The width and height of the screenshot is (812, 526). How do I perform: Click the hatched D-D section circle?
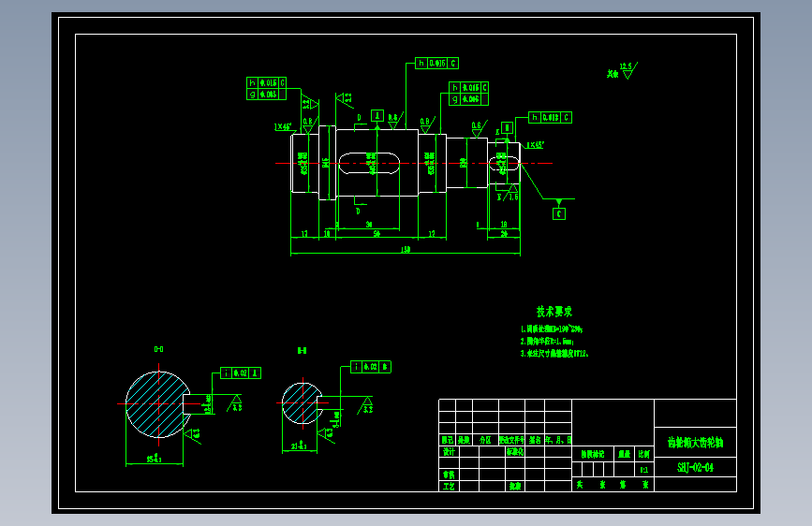click(158, 404)
